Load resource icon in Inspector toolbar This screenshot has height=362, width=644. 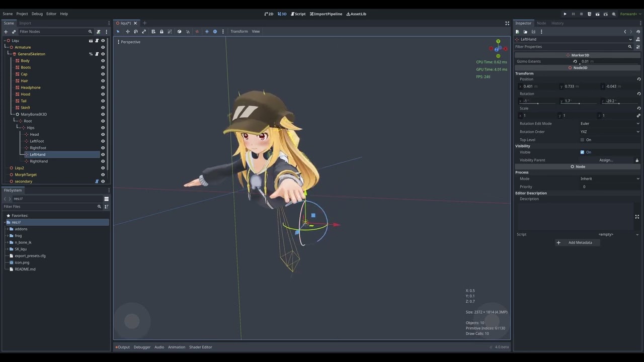click(525, 32)
